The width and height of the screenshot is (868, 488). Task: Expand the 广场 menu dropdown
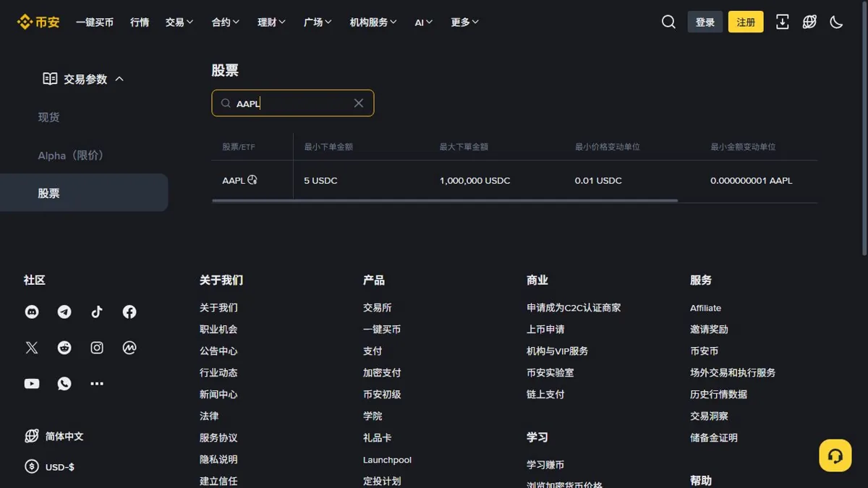(318, 22)
